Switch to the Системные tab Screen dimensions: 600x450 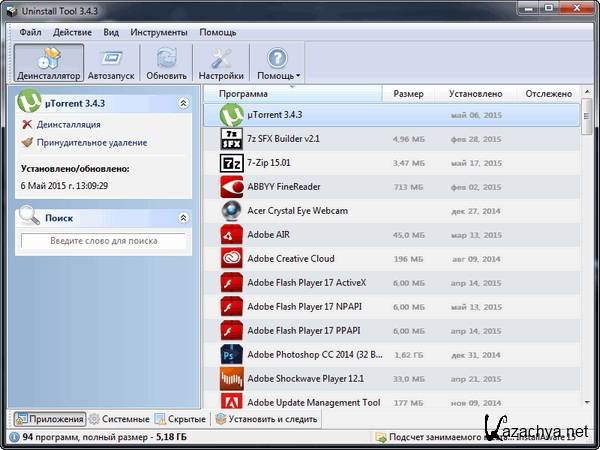(x=125, y=419)
